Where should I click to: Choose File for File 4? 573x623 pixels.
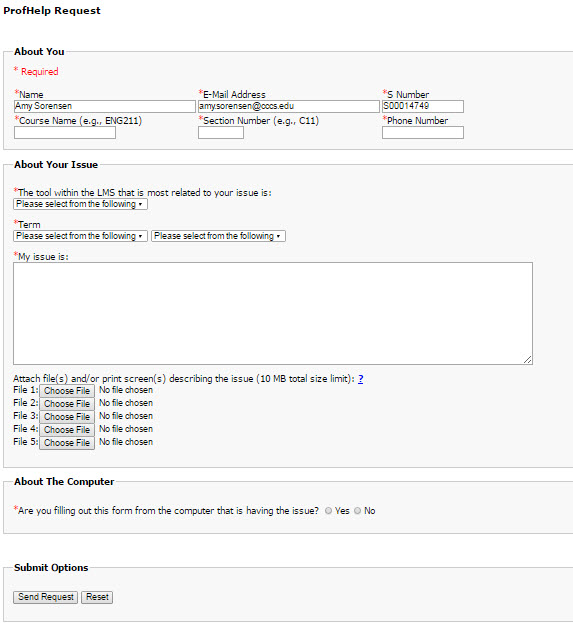coord(67,430)
